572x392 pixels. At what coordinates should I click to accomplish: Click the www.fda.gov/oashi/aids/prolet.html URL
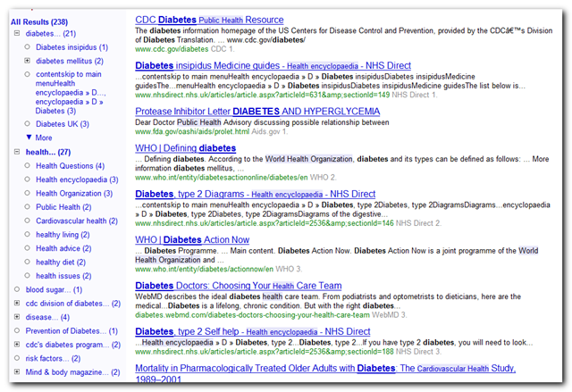[192, 131]
